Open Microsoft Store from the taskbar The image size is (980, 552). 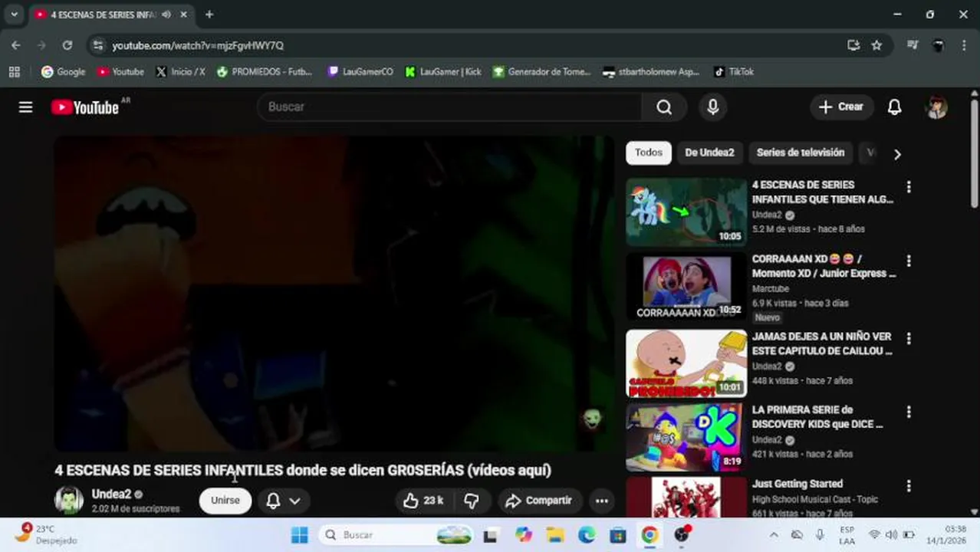(x=618, y=535)
